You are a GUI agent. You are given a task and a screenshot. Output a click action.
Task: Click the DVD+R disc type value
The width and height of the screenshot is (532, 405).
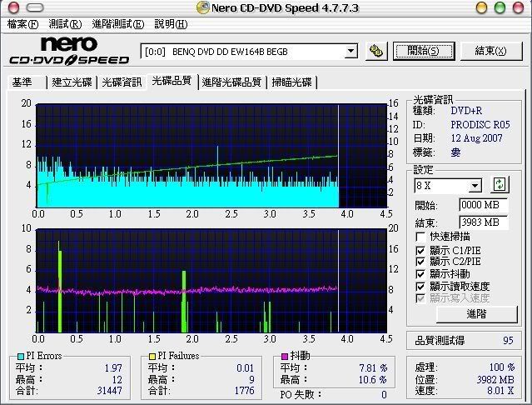(466, 111)
